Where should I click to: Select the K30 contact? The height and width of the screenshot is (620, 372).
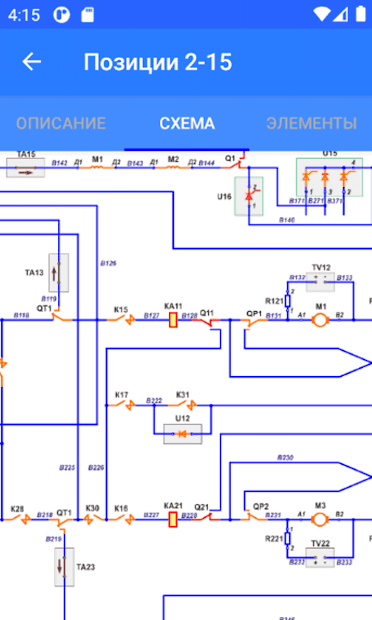[94, 518]
